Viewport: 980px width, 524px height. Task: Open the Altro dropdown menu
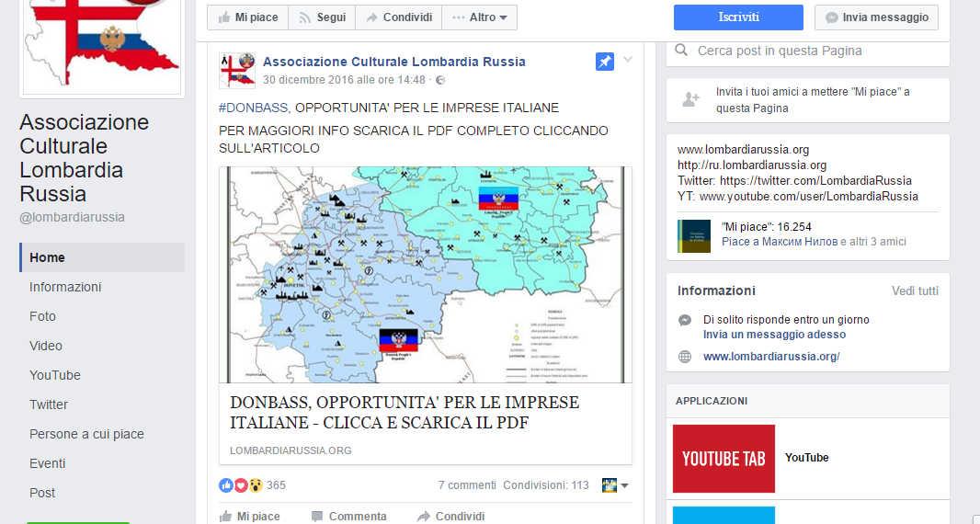[x=479, y=17]
